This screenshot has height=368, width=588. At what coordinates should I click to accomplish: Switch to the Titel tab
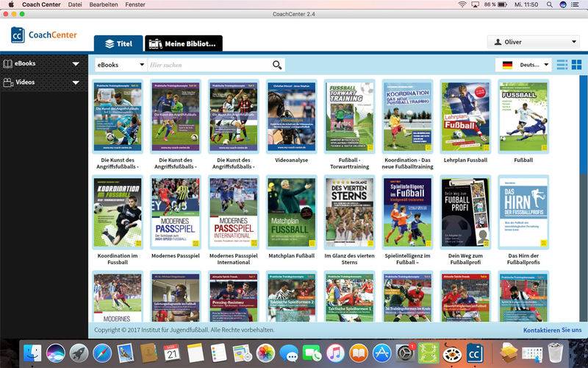tap(118, 43)
